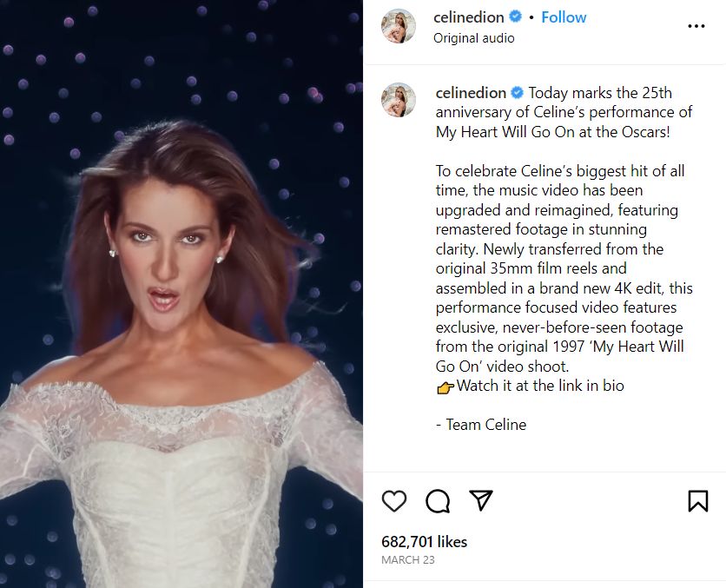
Task: View who liked by clicking 682,701 likes
Action: [x=422, y=541]
